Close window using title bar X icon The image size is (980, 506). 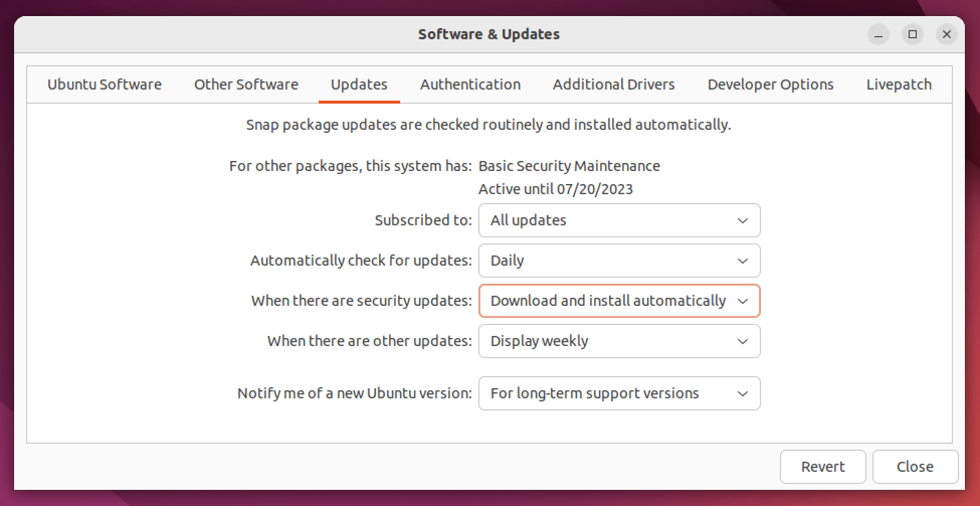[946, 35]
